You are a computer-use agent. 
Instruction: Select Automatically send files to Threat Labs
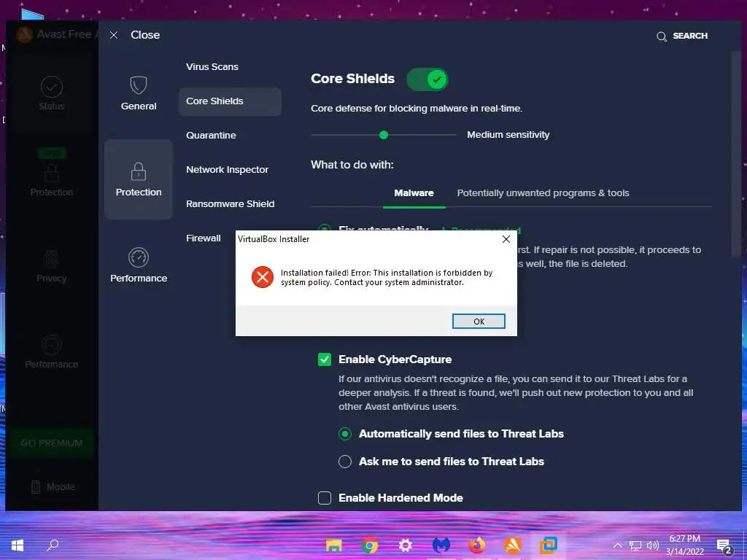pos(345,434)
